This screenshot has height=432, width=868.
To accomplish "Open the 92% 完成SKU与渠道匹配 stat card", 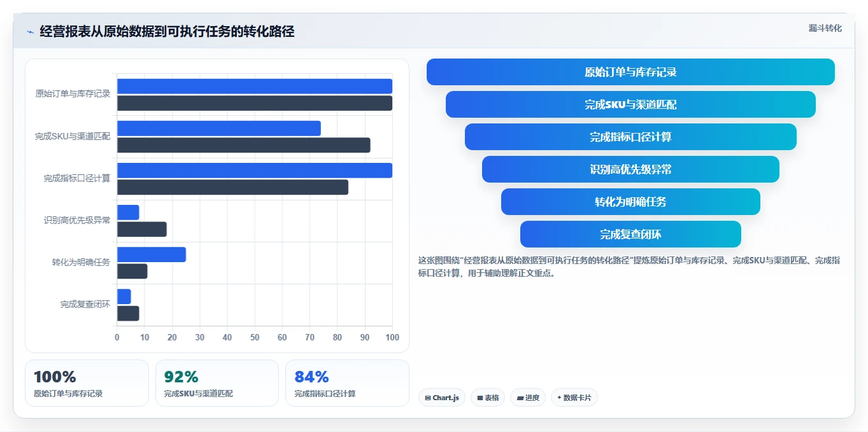I will [x=217, y=383].
